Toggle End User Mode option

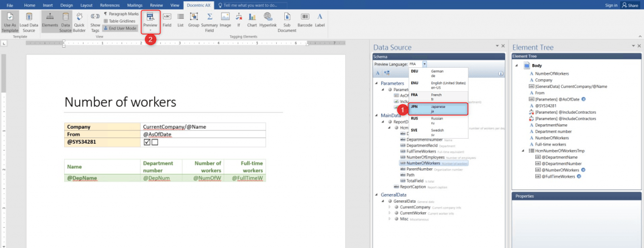(120, 28)
